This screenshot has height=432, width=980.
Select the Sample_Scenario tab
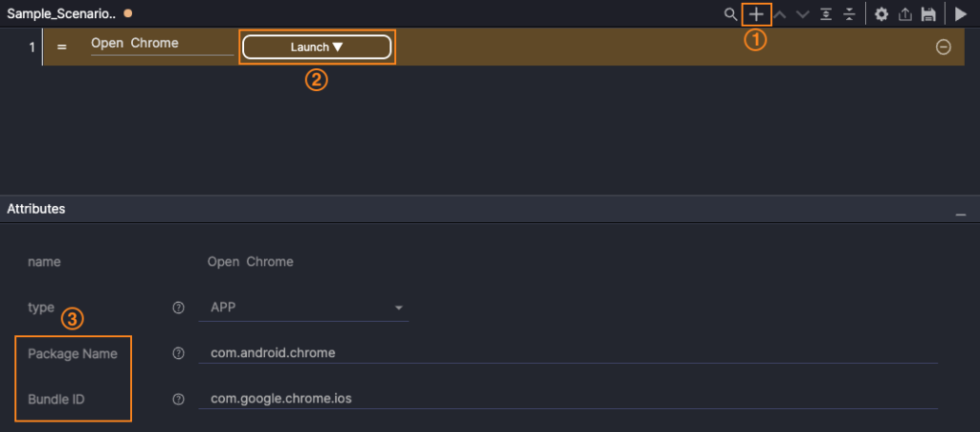click(x=61, y=13)
